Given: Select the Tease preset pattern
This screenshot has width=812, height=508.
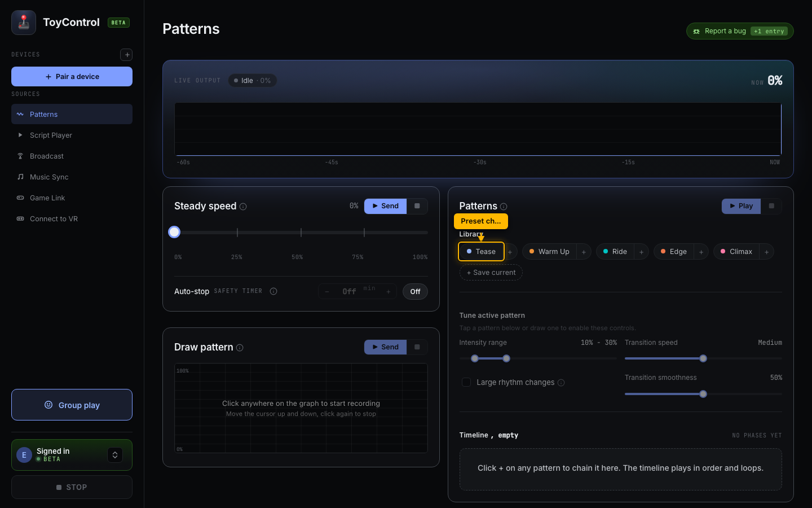Looking at the screenshot, I should (x=481, y=252).
